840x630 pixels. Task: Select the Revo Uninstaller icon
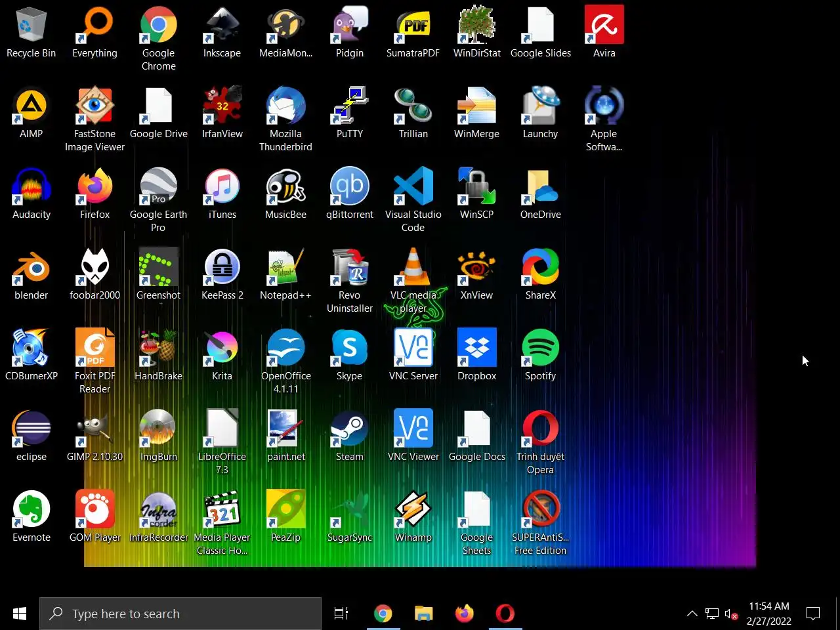tap(350, 268)
